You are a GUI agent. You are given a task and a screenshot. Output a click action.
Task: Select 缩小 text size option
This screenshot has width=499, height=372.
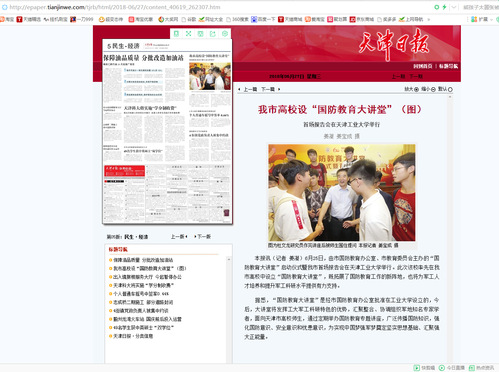[428, 89]
